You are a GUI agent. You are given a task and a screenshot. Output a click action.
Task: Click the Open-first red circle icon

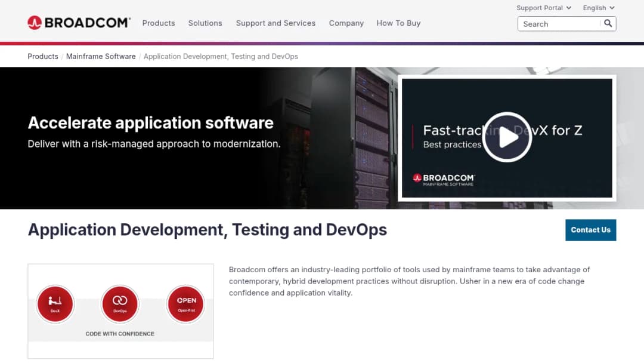tap(185, 304)
